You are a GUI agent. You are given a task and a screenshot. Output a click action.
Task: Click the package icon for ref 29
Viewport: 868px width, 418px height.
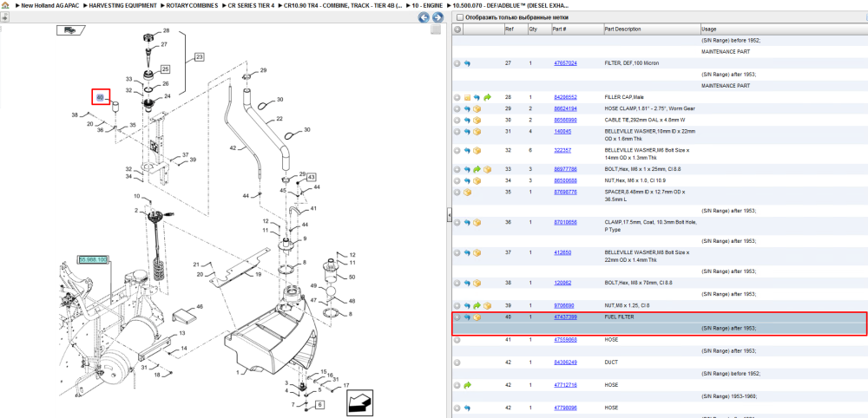tap(477, 109)
